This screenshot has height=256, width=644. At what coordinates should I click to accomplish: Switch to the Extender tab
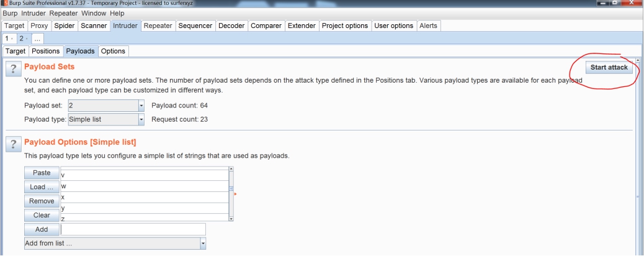[x=302, y=25]
